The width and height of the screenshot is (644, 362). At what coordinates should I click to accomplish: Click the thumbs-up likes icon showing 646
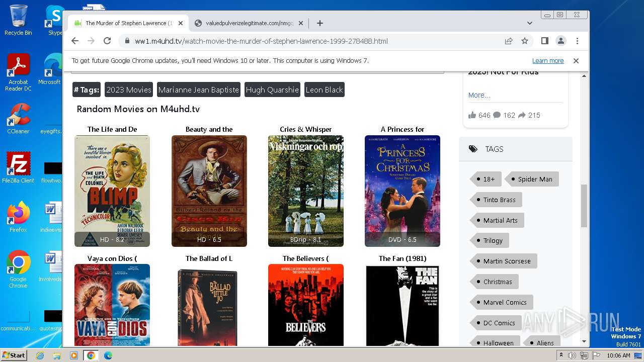472,115
